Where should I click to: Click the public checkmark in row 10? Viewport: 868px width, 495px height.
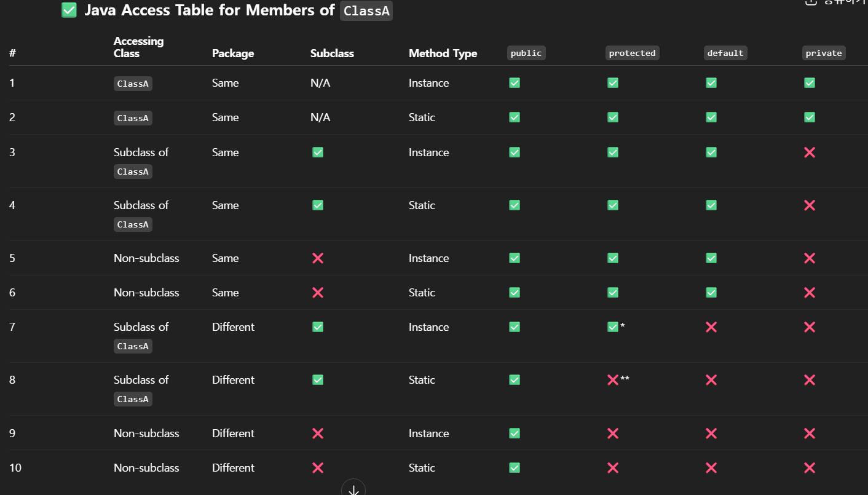click(x=515, y=468)
